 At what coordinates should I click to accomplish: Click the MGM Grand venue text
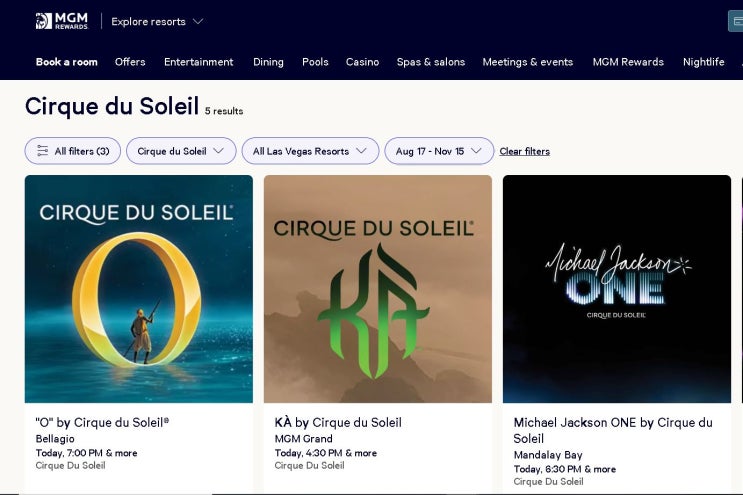click(303, 439)
